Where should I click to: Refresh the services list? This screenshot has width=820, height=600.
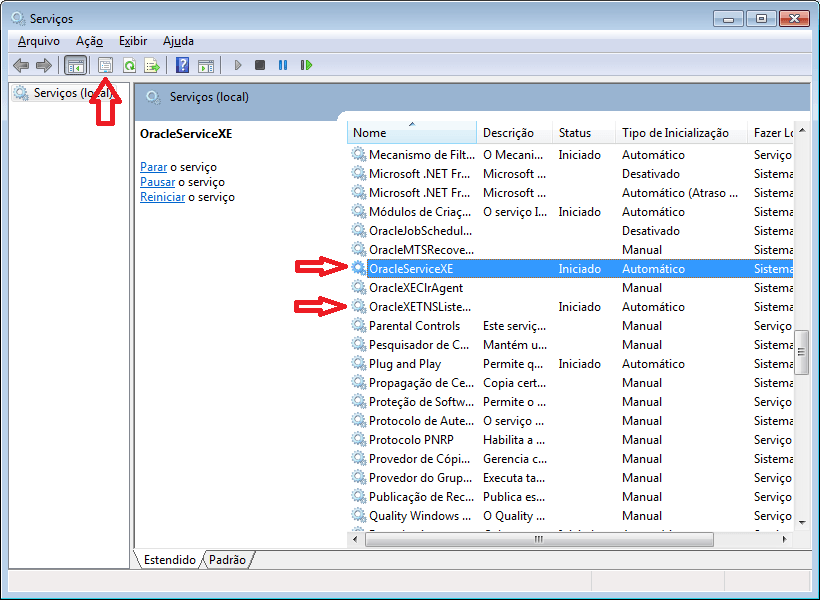(130, 64)
